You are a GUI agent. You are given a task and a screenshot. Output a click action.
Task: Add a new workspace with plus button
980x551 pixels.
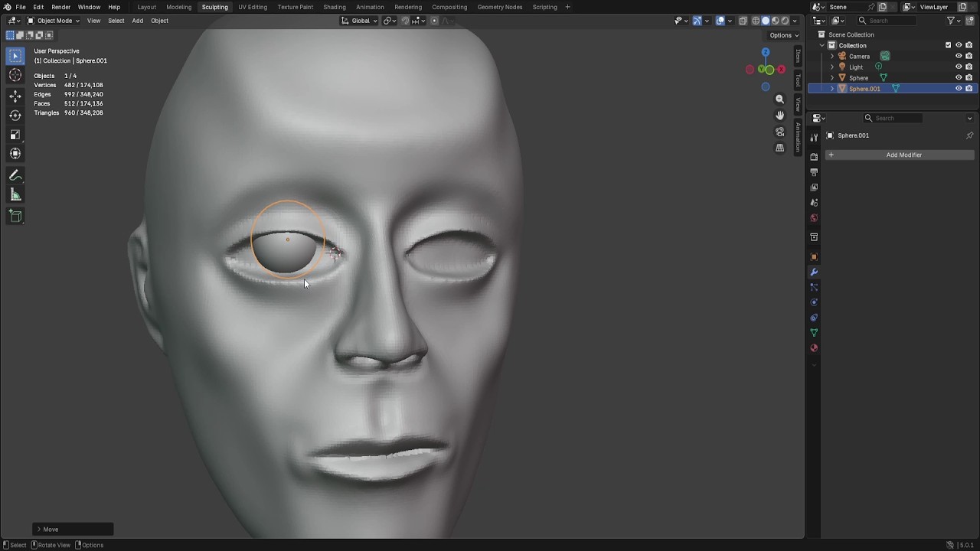[567, 7]
